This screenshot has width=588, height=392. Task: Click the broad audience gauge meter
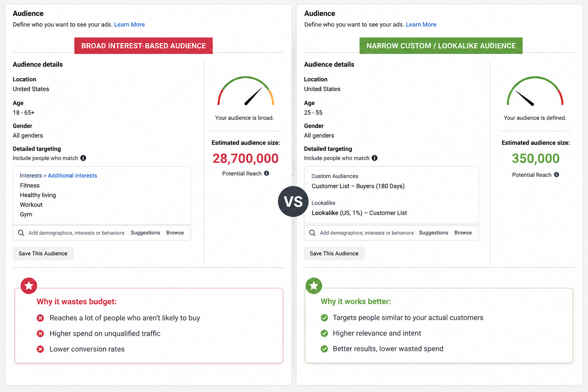click(246, 91)
